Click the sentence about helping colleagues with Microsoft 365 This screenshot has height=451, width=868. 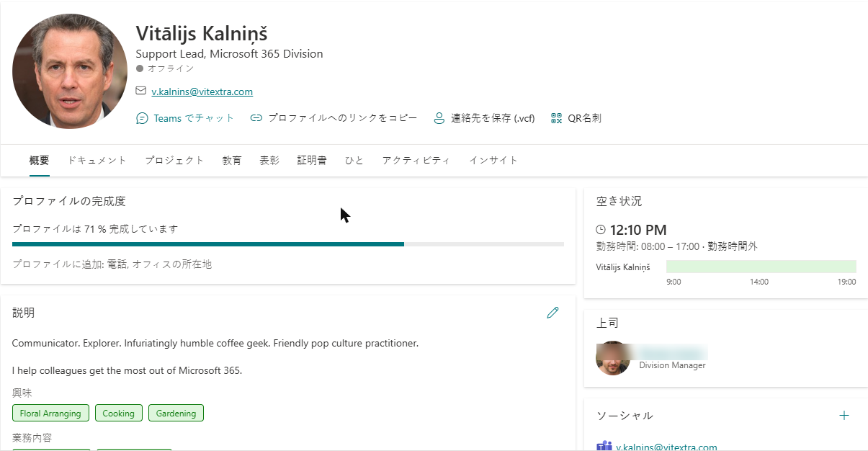click(x=127, y=371)
